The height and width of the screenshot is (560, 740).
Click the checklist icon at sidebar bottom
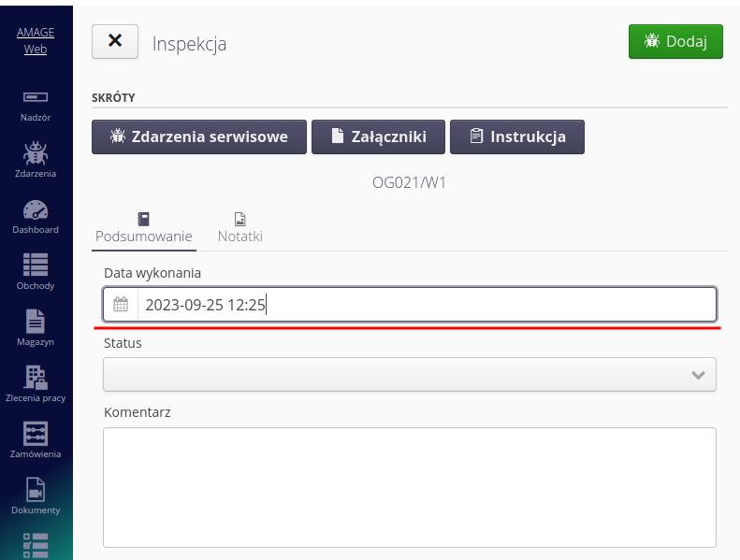(36, 545)
